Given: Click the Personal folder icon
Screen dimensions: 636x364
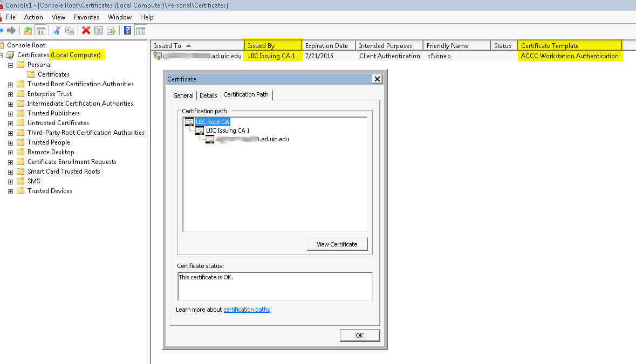Looking at the screenshot, I should (x=20, y=65).
